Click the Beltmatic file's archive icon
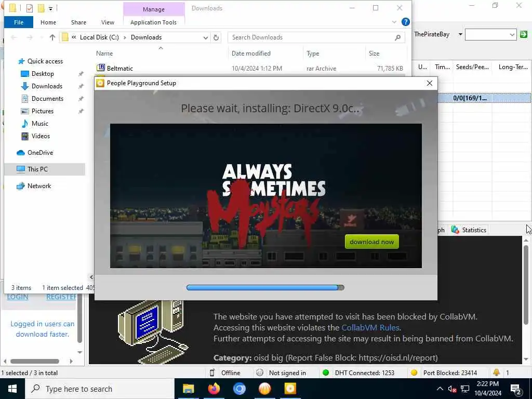This screenshot has width=532, height=399. click(x=100, y=68)
